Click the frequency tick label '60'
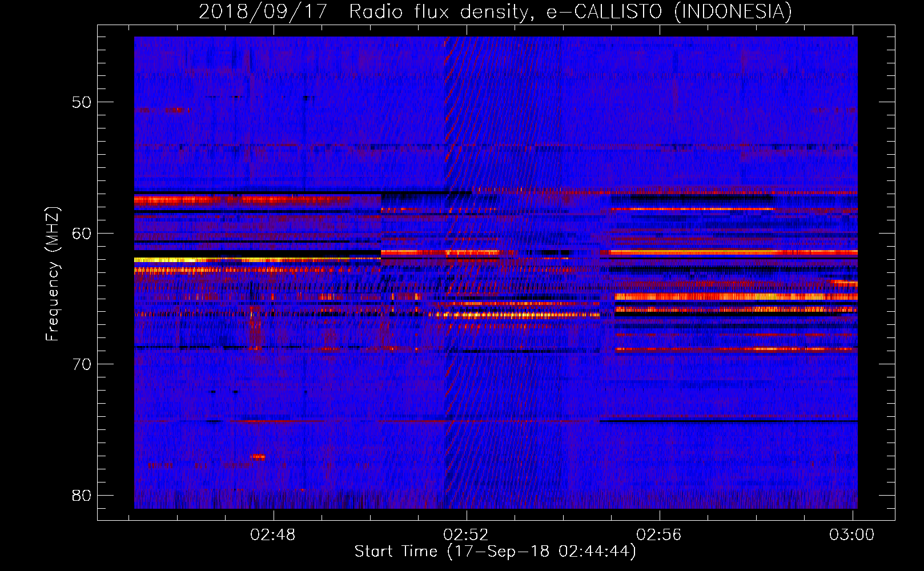The height and width of the screenshot is (571, 924). point(82,233)
